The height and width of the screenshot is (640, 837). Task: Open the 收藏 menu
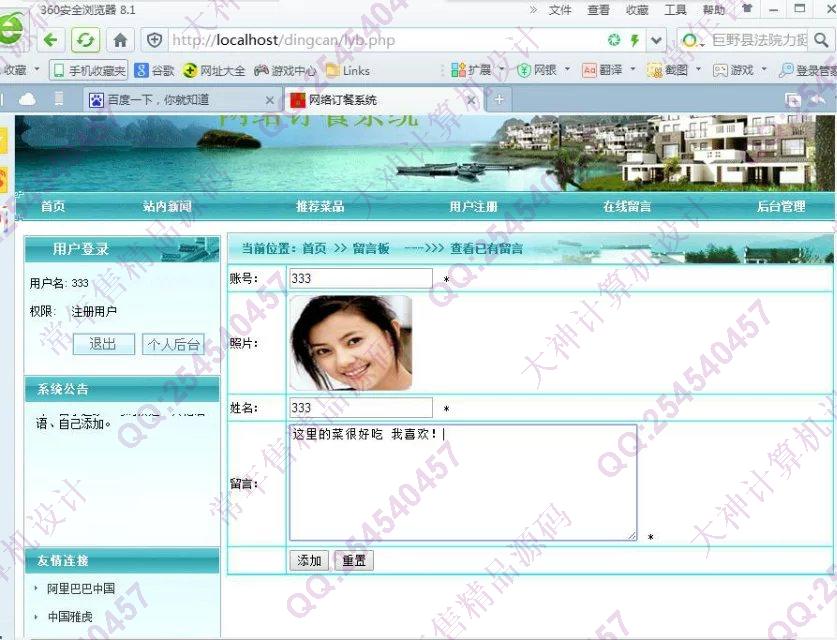637,10
